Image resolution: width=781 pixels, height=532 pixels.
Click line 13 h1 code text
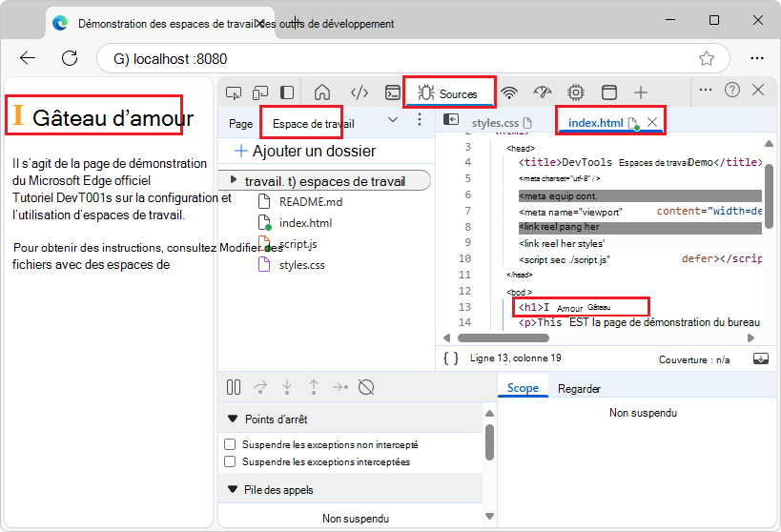(565, 307)
